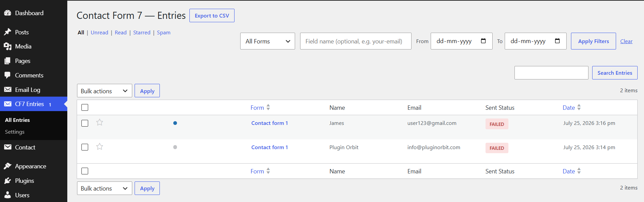This screenshot has height=202, width=644.
Task: Click the Pages icon in sidebar
Action: (7, 61)
